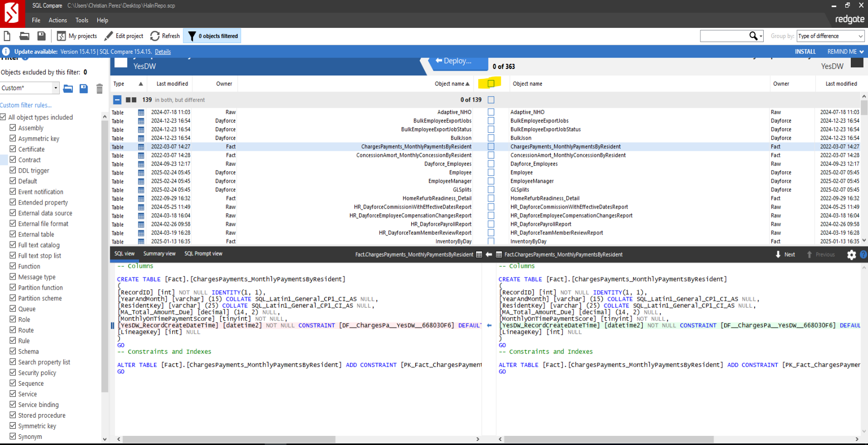This screenshot has width=868, height=445.
Task: Toggle the Schema checkbox
Action: 13,351
